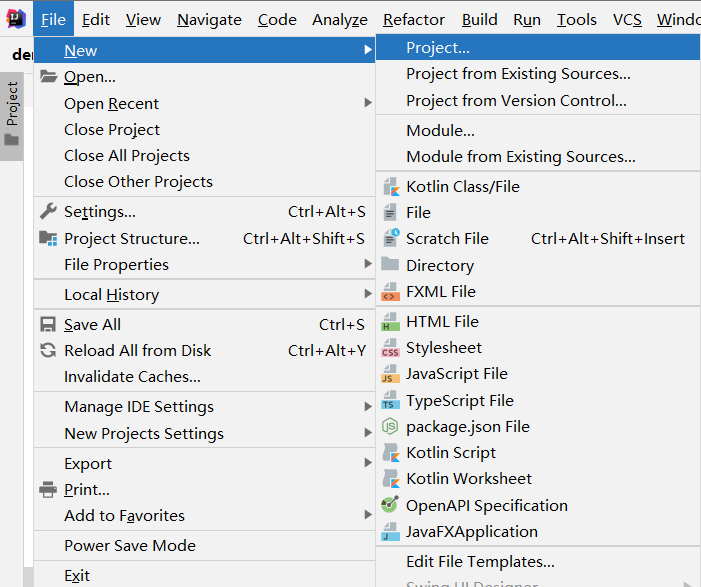The image size is (701, 587).
Task: Click the CSS Stylesheet icon
Action: point(390,348)
